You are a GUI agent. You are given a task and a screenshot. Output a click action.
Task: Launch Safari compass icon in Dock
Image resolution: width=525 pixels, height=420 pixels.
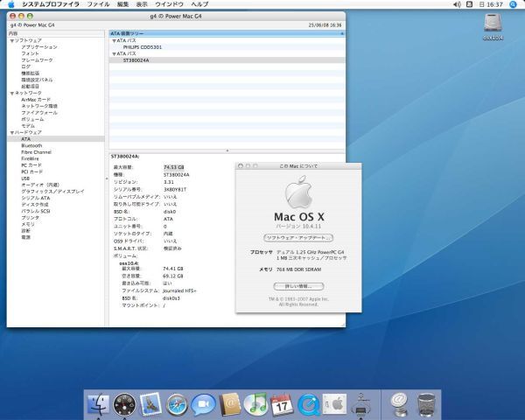click(x=177, y=404)
